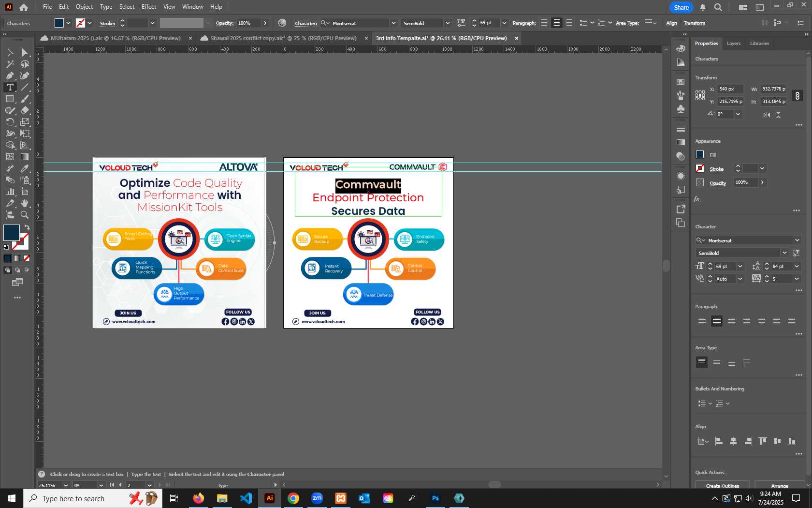Select the Direct Selection tool

coord(25,52)
